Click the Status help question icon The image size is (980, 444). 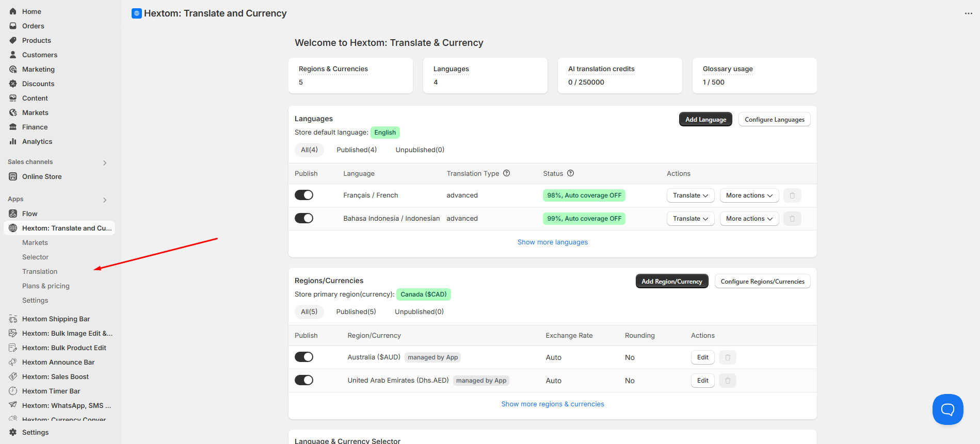click(571, 173)
